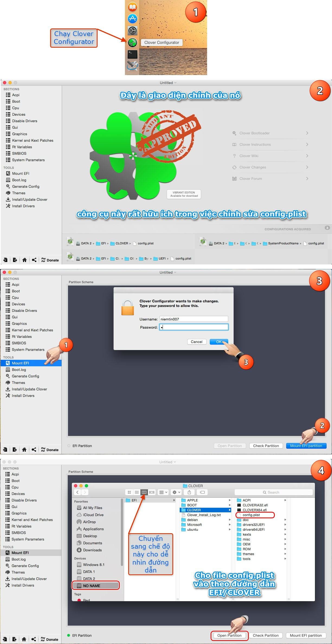Click Import icon in the Approved-logo window's bottom bar
The height and width of the screenshot is (644, 332).
(x=5, y=260)
